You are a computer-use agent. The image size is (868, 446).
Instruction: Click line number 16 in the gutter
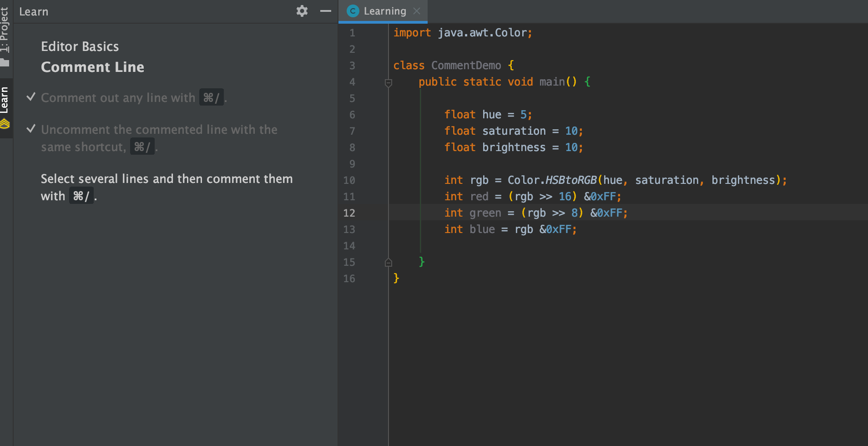[349, 279]
